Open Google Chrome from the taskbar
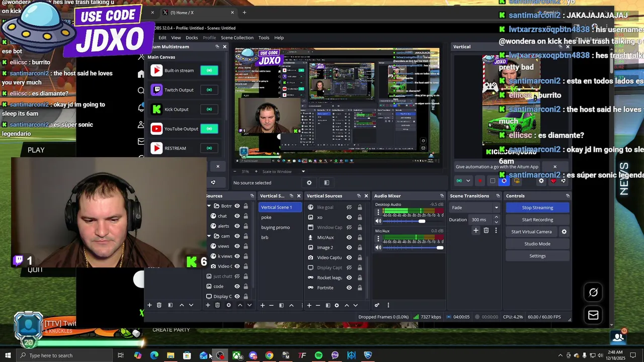Screen dimensions: 644x362 tap(269, 355)
